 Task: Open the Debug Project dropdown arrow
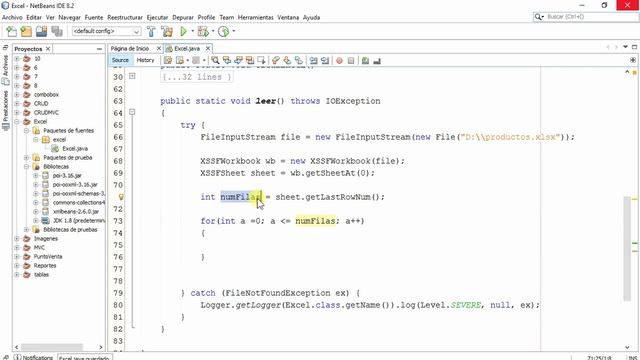click(x=213, y=31)
